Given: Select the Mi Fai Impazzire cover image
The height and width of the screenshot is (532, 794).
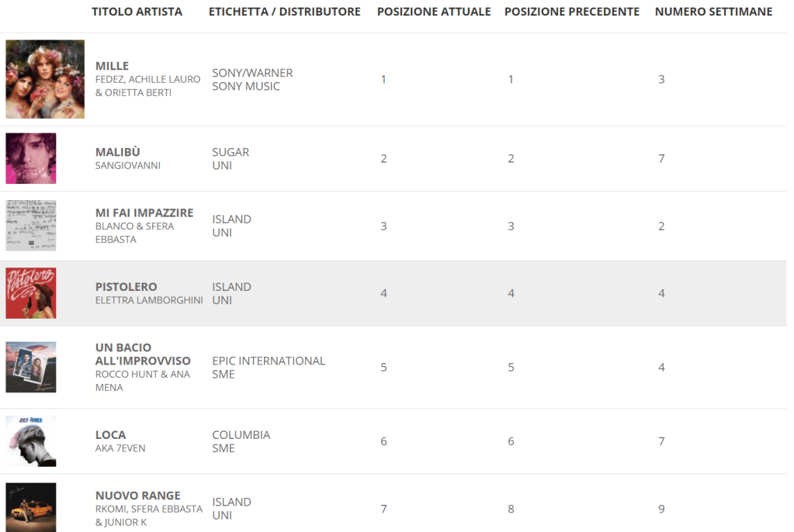Looking at the screenshot, I should click(x=31, y=226).
